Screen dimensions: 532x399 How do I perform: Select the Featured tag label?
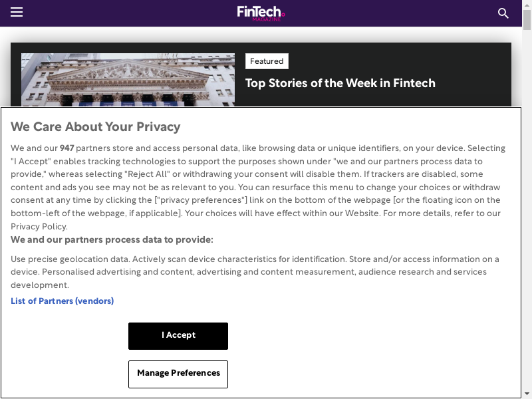pyautogui.click(x=267, y=61)
